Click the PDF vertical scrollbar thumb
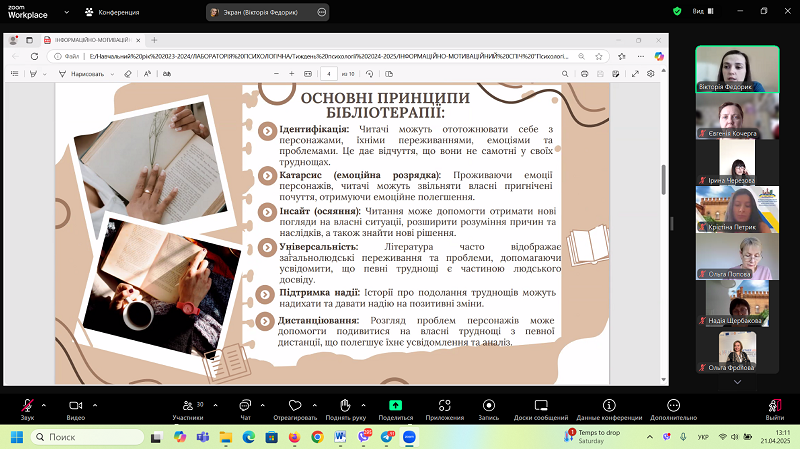This screenshot has height=449, width=800. pos(663,180)
